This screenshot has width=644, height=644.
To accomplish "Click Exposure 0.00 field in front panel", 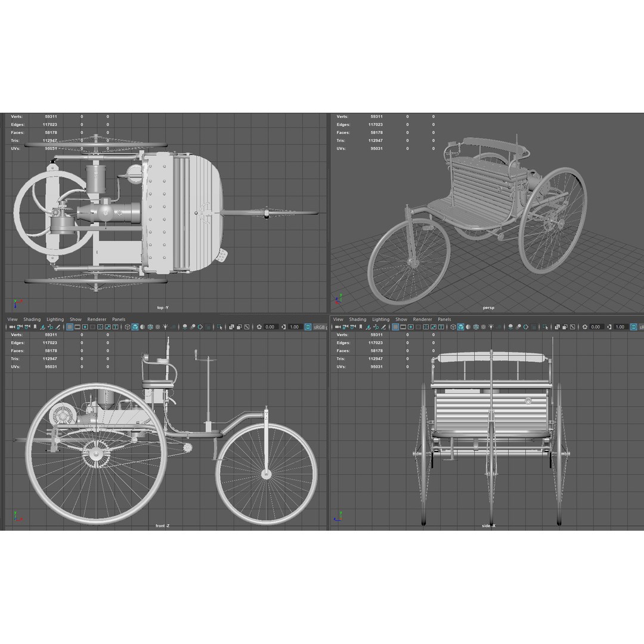I will (271, 327).
